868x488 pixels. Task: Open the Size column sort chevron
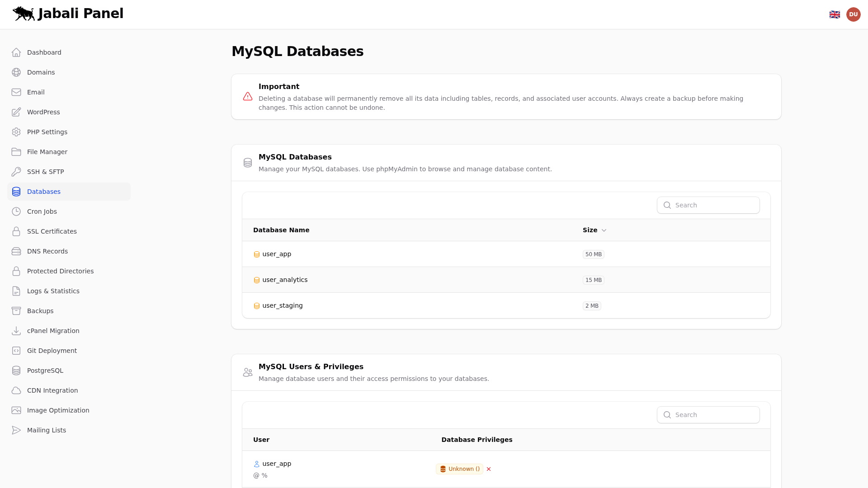pos(605,230)
